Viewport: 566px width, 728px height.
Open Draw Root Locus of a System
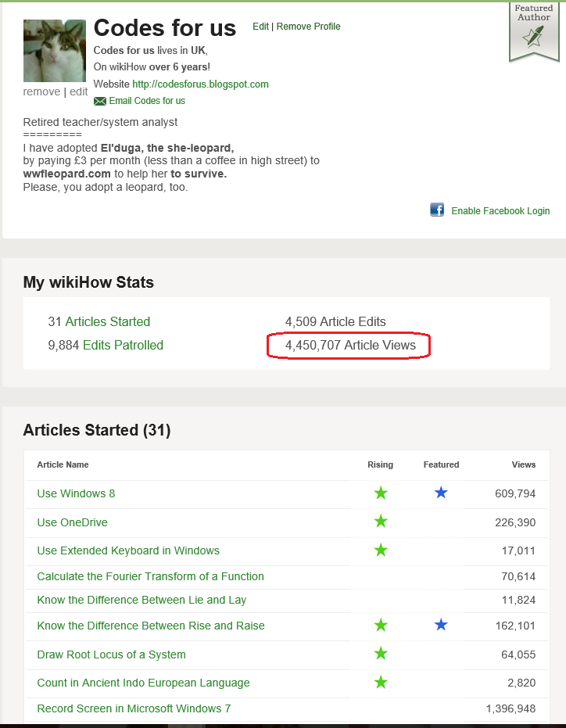pos(112,654)
